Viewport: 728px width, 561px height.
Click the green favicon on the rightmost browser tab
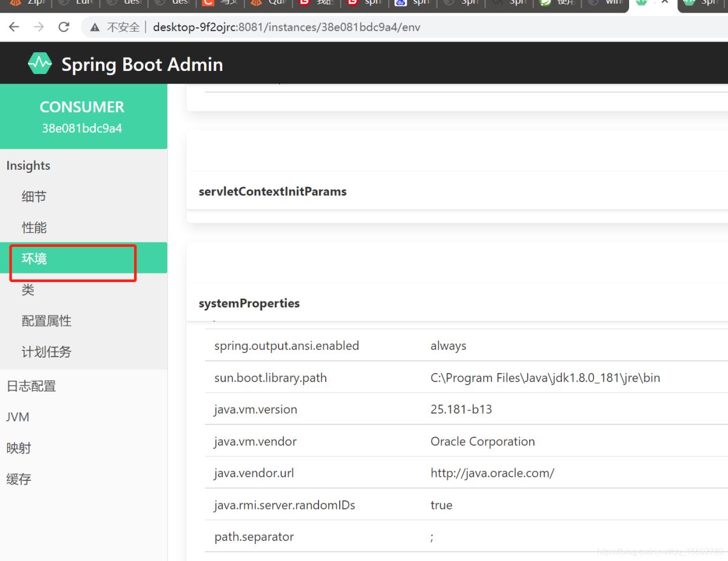(x=689, y=4)
